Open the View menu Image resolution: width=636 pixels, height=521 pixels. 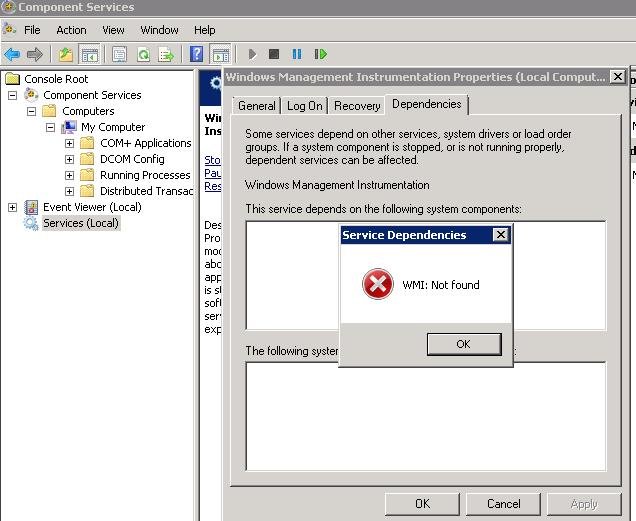pyautogui.click(x=113, y=30)
